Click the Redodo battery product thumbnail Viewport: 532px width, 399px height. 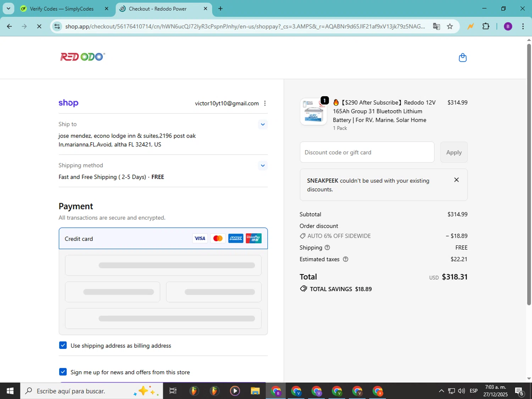(x=313, y=112)
